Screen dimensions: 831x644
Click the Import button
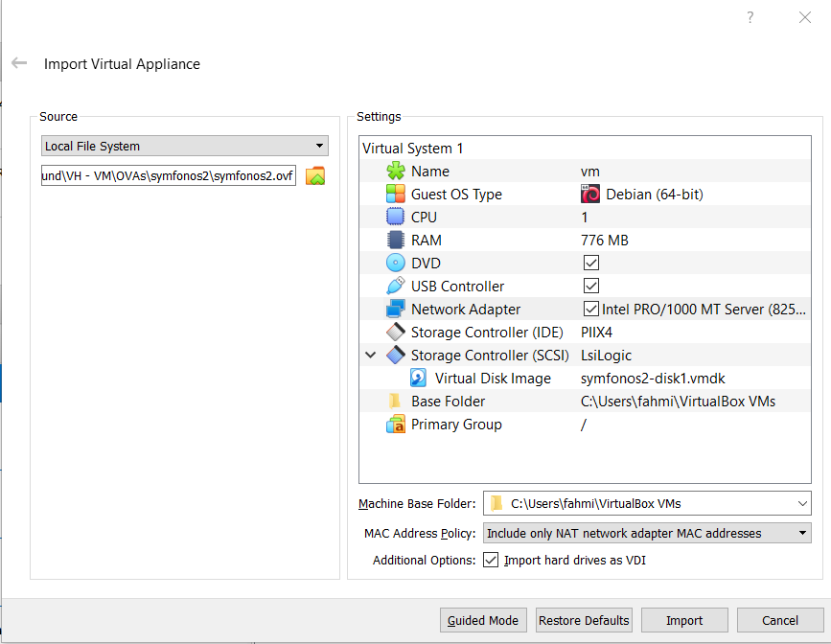tap(684, 620)
